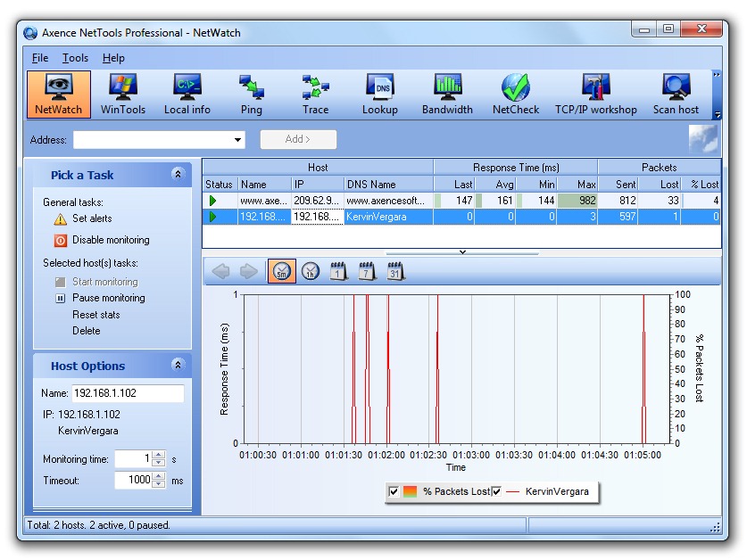This screenshot has width=747, height=560.
Task: Collapse the Host Options panel
Action: (x=178, y=366)
